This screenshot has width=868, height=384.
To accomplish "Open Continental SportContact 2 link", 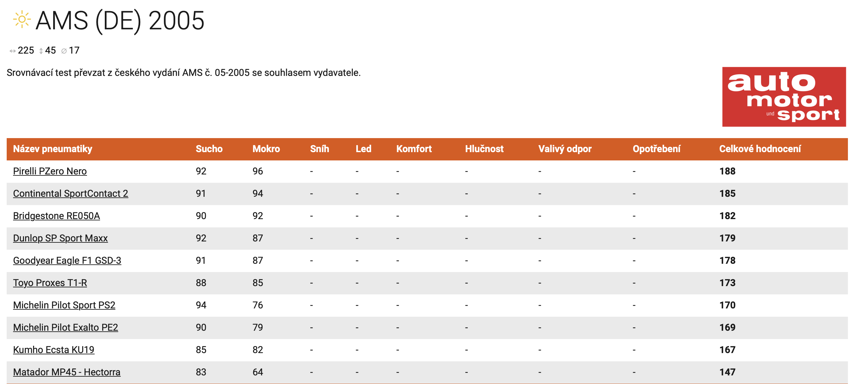I will (70, 194).
